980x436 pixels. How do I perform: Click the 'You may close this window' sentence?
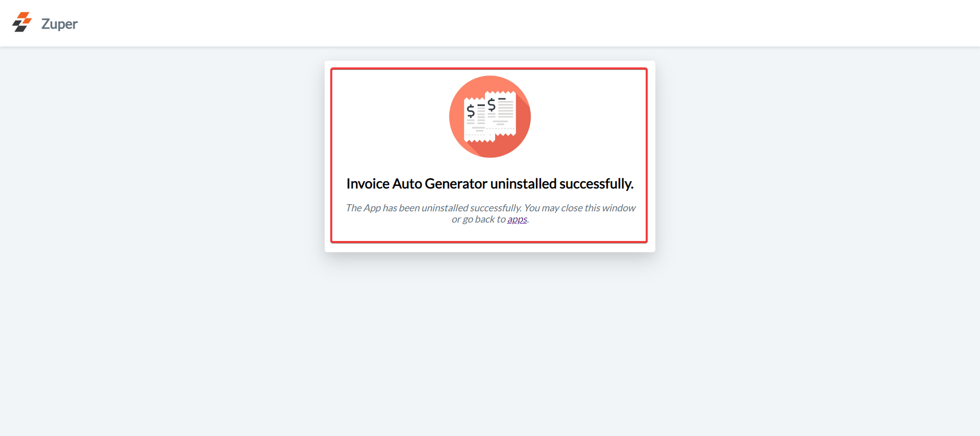click(x=580, y=208)
